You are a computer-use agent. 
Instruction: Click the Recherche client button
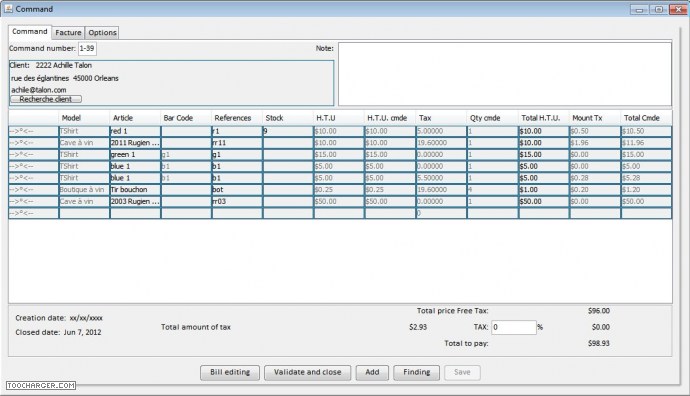(46, 99)
